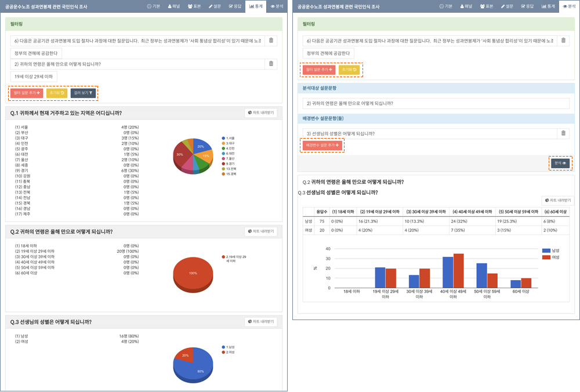This screenshot has width=580, height=392.
Task: Open 19세 이상 29세 이하 answer selector
Action: pos(34,77)
